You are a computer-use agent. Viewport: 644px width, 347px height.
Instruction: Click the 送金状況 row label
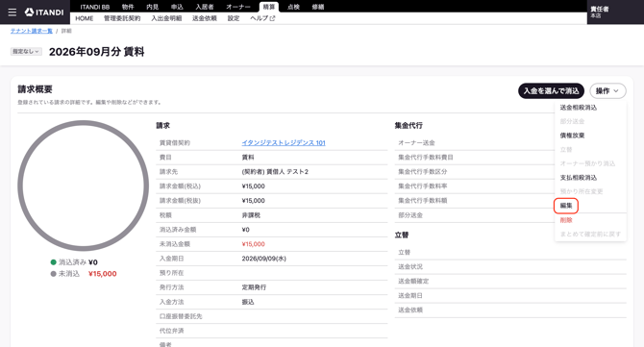tap(410, 266)
